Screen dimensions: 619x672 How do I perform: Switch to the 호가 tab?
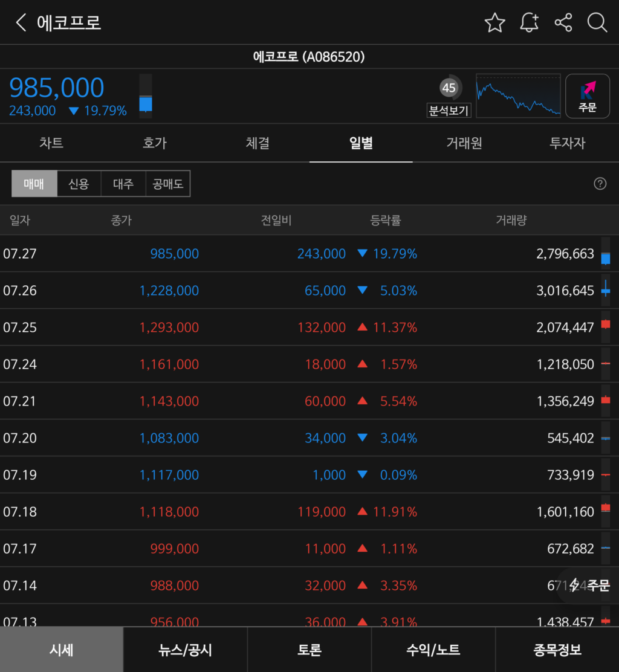[x=155, y=143]
